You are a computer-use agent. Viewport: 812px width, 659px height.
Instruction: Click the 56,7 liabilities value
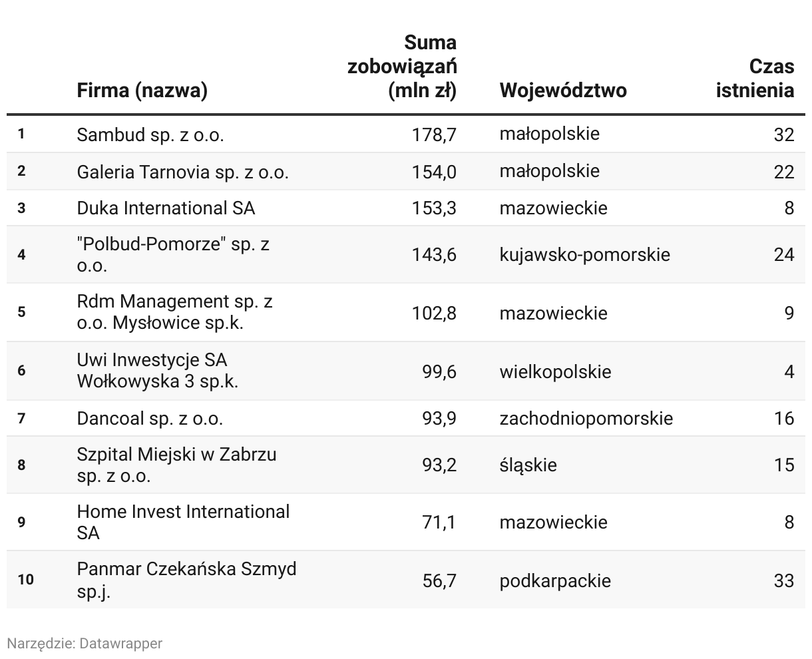439,580
